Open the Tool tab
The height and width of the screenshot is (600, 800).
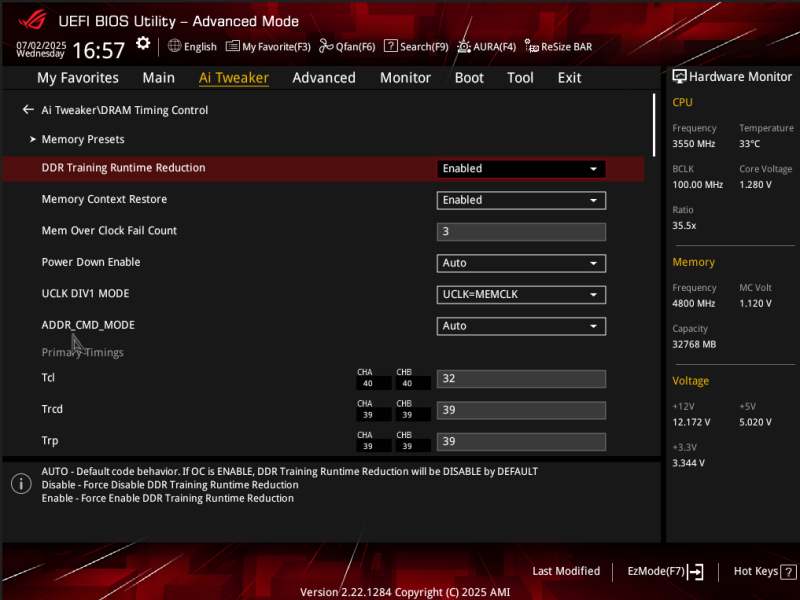[x=520, y=78]
